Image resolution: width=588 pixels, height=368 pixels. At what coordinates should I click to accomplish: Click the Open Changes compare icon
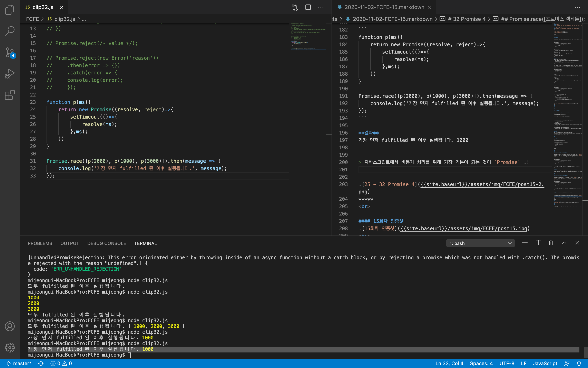pyautogui.click(x=295, y=7)
